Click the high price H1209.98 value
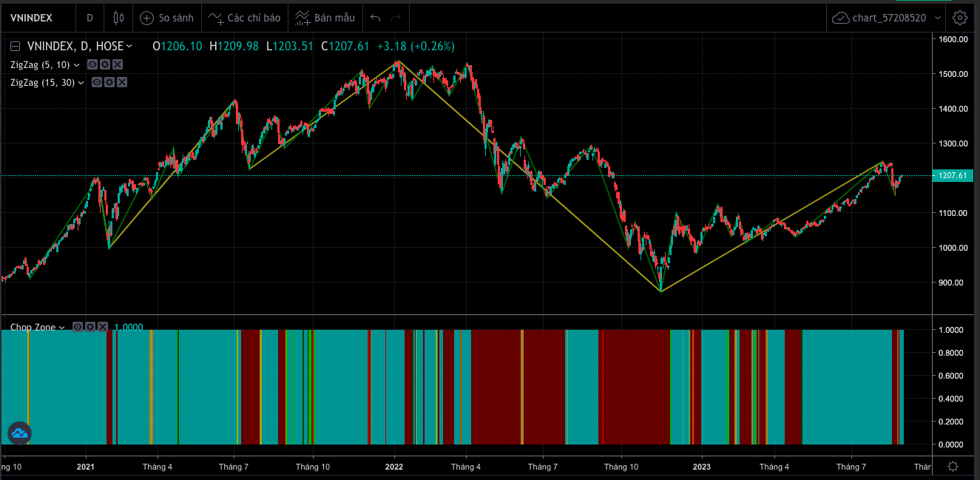The height and width of the screenshot is (480, 980). (234, 47)
